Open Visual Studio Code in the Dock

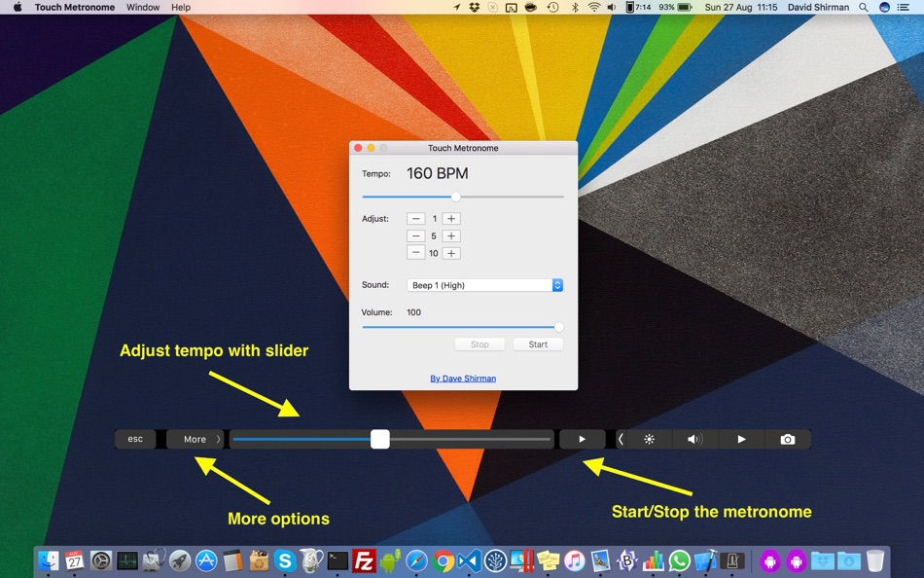(469, 560)
